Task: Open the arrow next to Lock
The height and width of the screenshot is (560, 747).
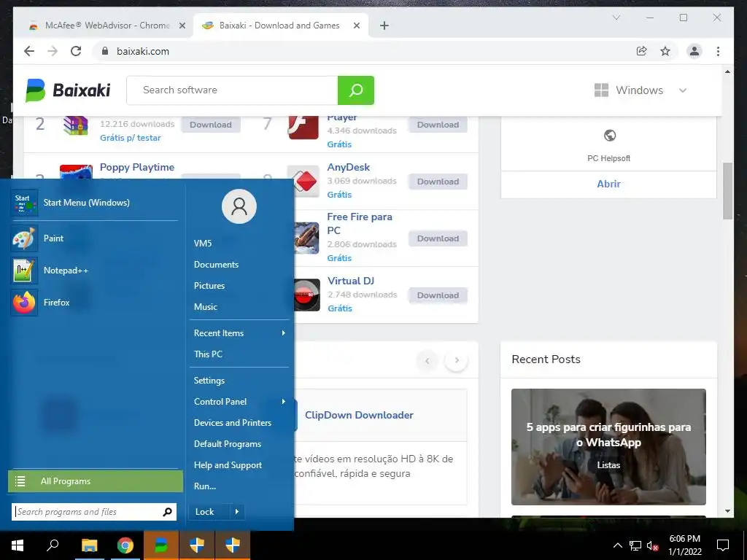Action: pos(237,512)
